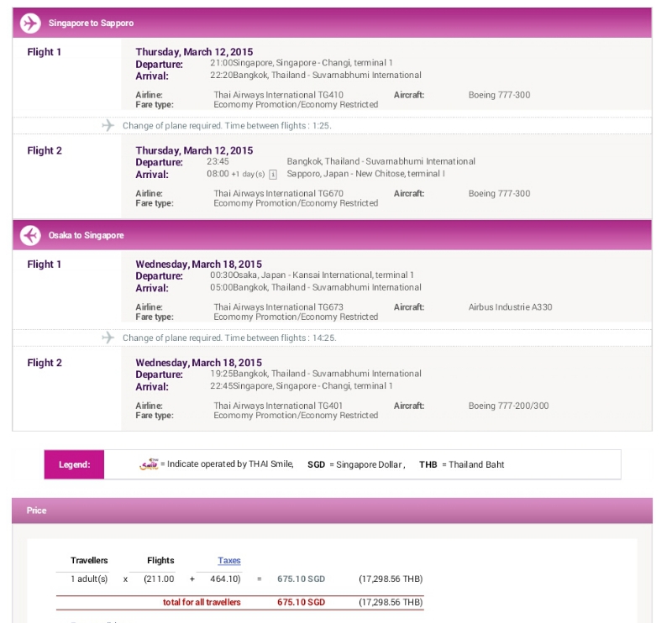Screen dimensions: 672x623
Task: Click the outbound plane icon beside Singapore to Sapporo
Action: pos(30,24)
